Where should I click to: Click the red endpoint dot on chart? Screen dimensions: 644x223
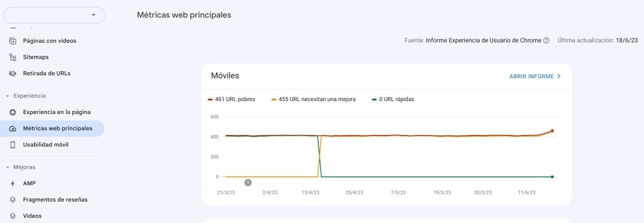552,131
